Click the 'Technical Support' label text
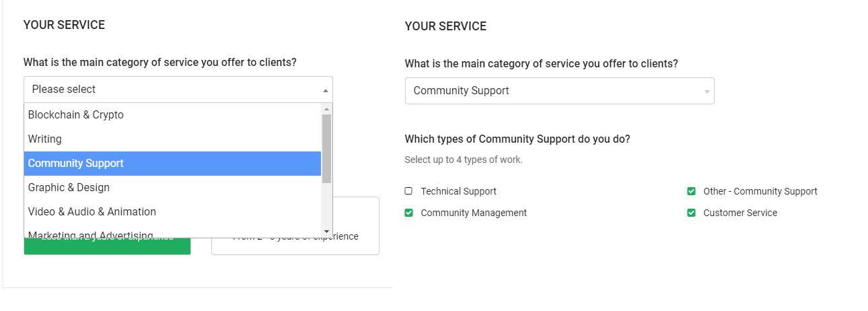 point(458,191)
